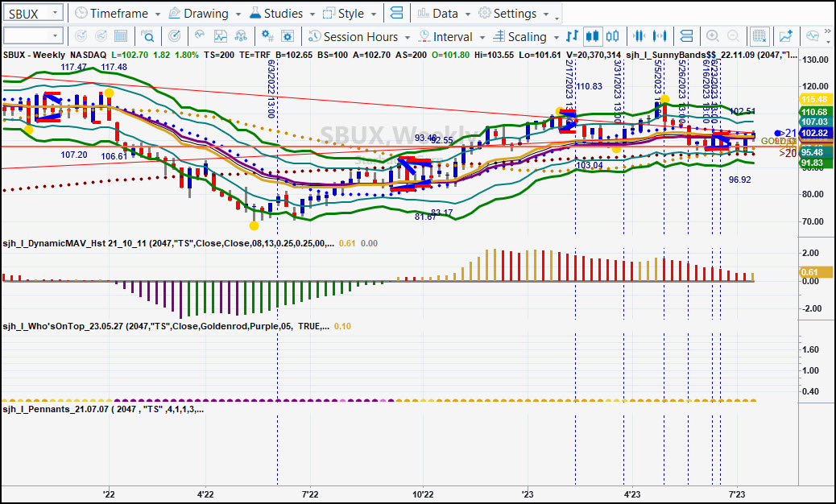Click the sjh_I_DynamicMAV_Hst study label
Image resolution: width=836 pixels, height=504 pixels.
[x=169, y=243]
